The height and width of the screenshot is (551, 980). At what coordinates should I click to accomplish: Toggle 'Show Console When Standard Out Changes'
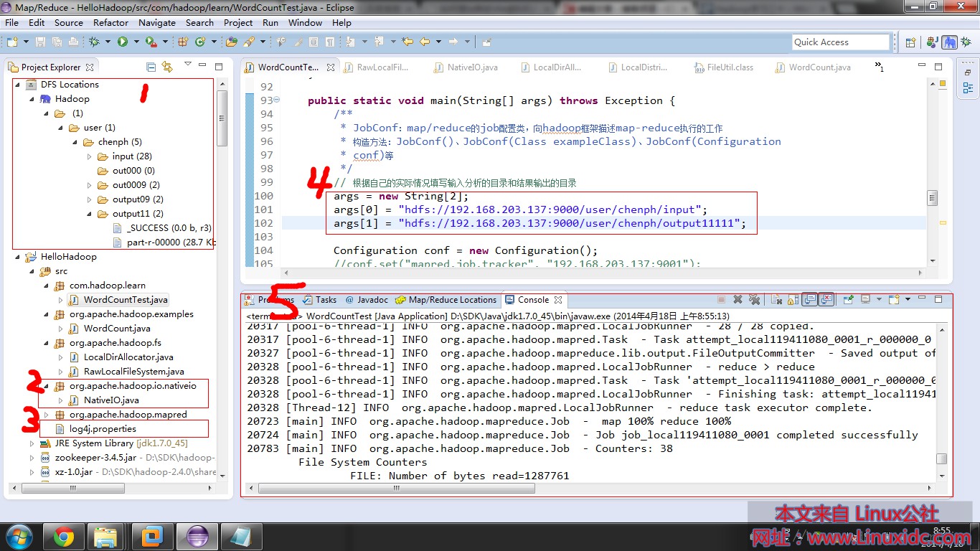tap(808, 299)
